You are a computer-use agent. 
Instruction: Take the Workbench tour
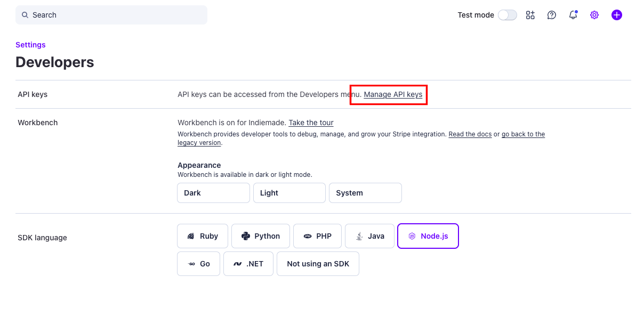pos(311,123)
